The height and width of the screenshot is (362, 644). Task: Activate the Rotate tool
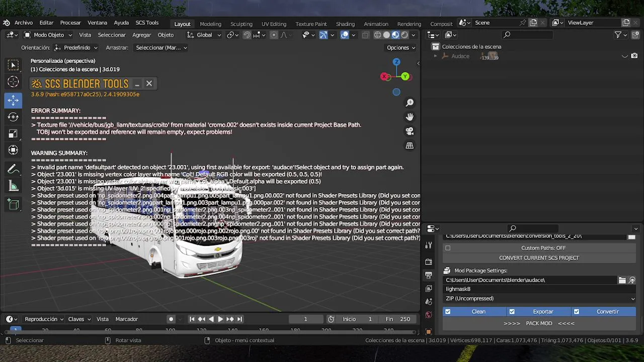click(x=13, y=117)
